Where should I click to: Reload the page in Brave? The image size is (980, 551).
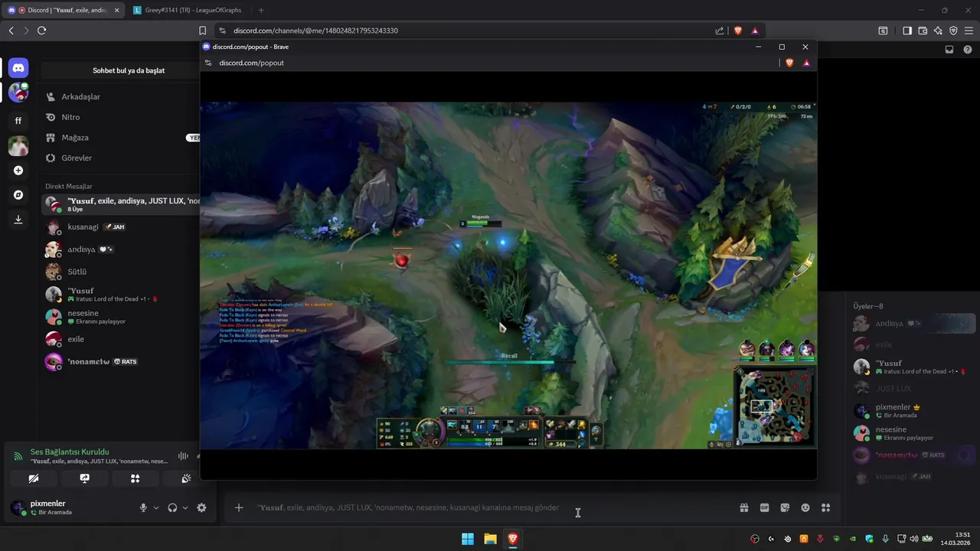tap(41, 31)
